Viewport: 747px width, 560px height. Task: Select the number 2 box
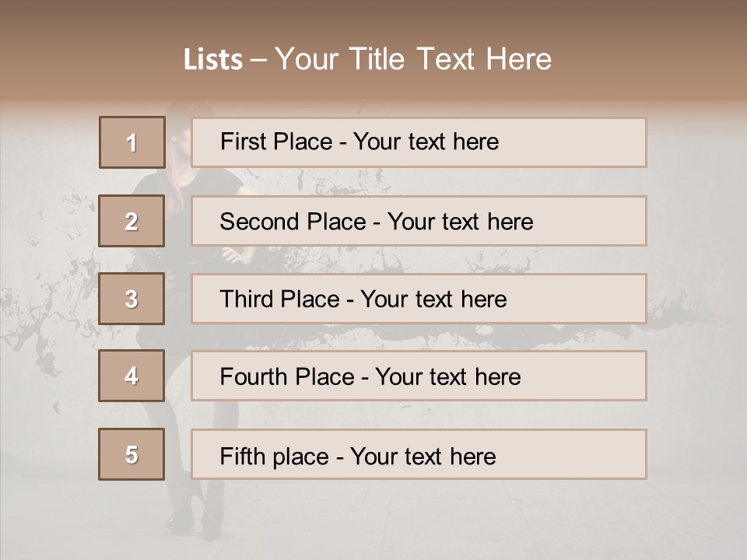[x=132, y=221]
